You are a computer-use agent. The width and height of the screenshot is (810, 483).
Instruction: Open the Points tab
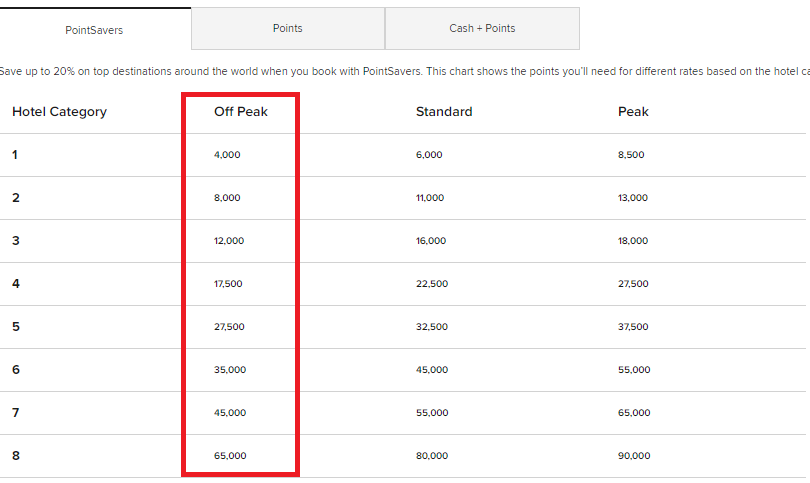pyautogui.click(x=288, y=28)
